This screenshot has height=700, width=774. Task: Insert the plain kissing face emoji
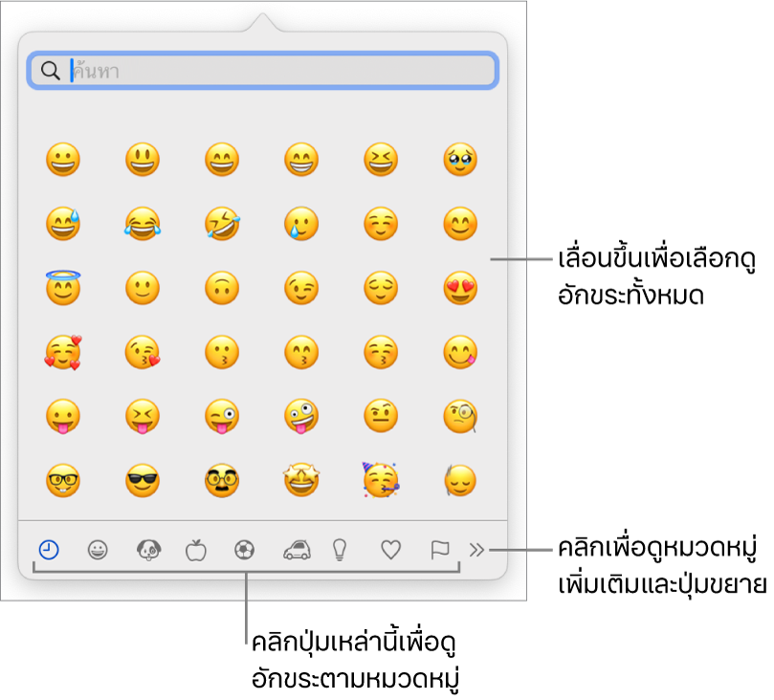pos(222,352)
